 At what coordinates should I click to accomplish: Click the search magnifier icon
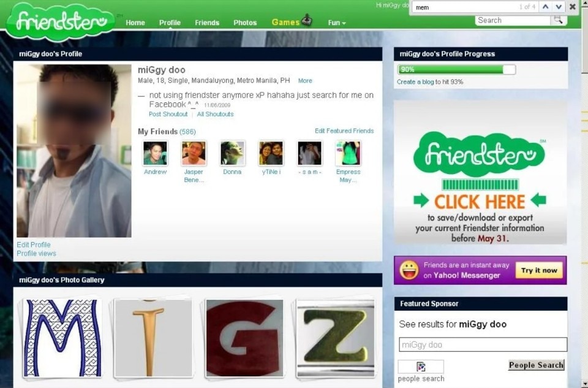pyautogui.click(x=558, y=20)
